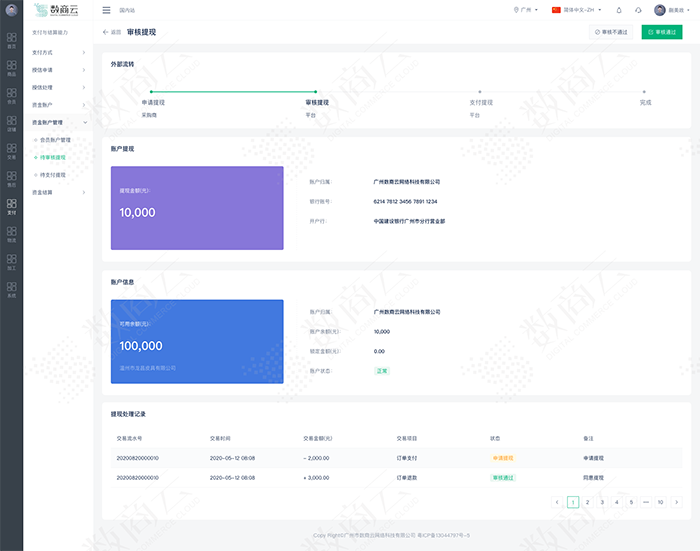Expand the 资金账户 menu group
Viewport: 700px width, 551px height.
tap(58, 105)
